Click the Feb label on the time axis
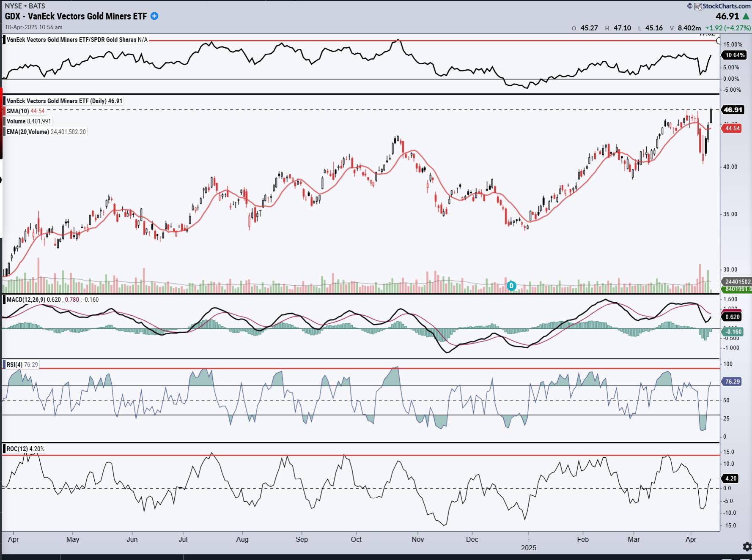 click(x=583, y=539)
